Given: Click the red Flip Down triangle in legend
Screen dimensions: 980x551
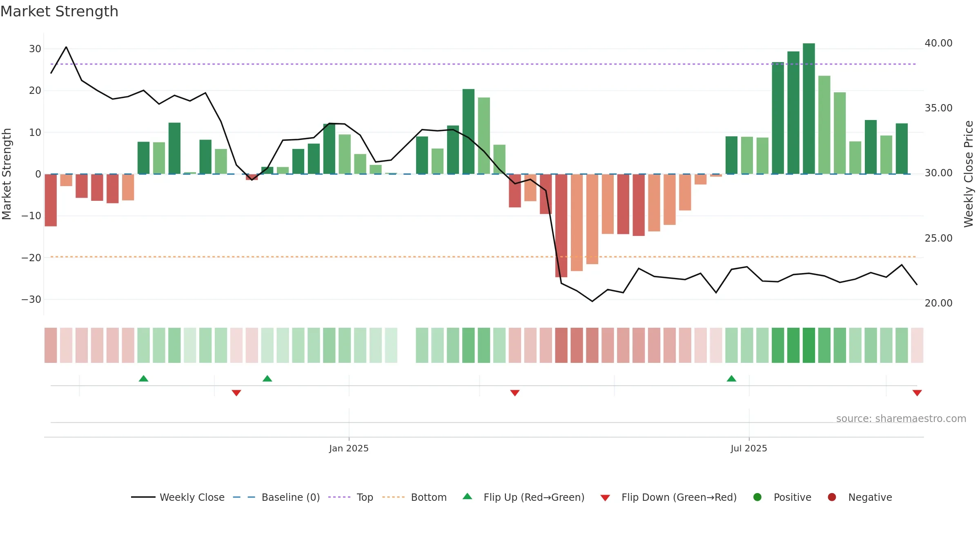Looking at the screenshot, I should 605,498.
